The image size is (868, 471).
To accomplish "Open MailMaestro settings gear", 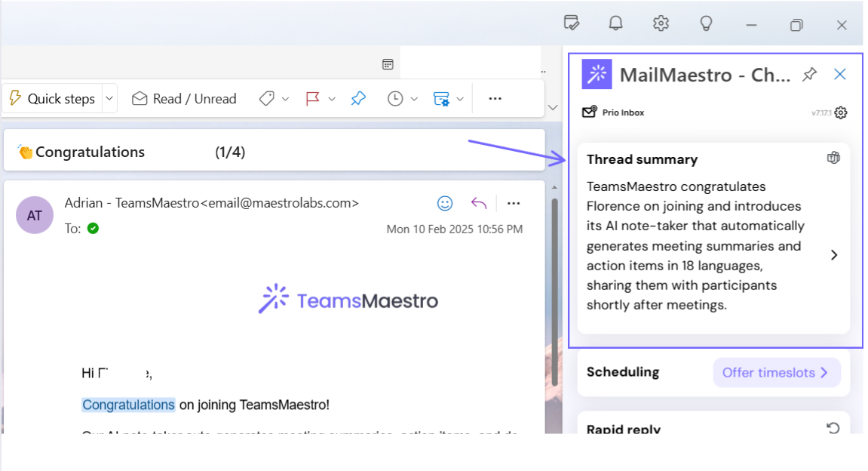I will pyautogui.click(x=841, y=112).
